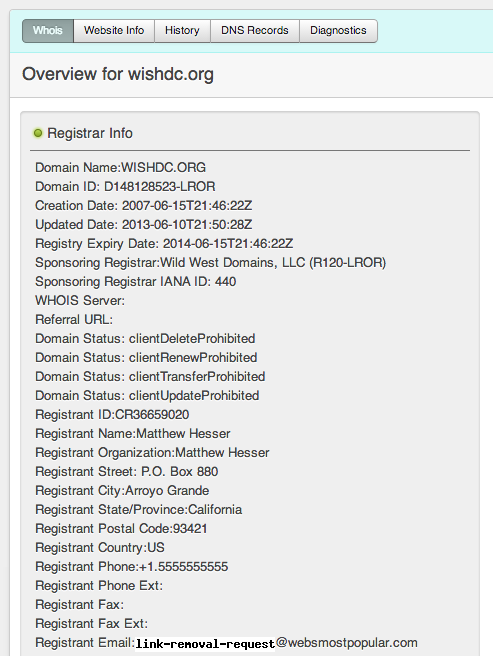Click the Registrant Phone number line

(132, 567)
